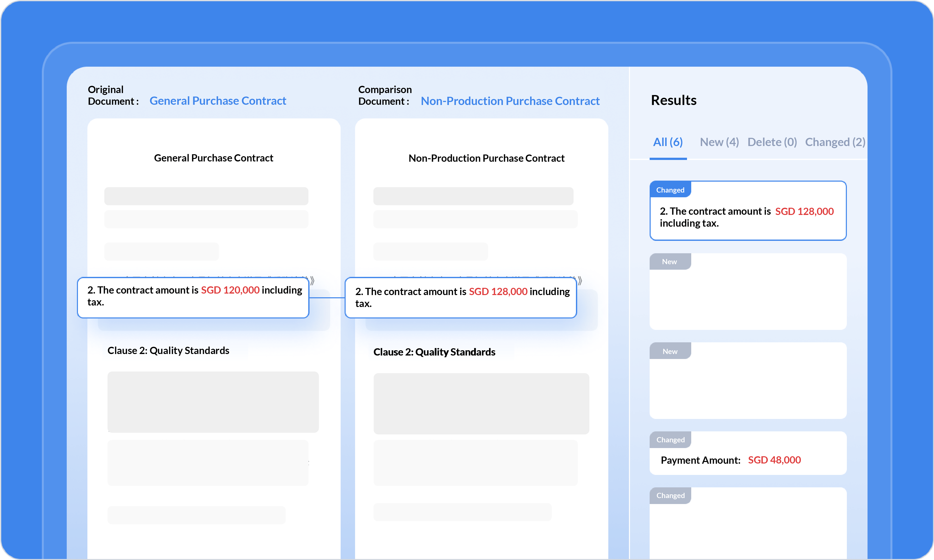The width and height of the screenshot is (934, 560).
Task: Click the second New result card
Action: click(747, 387)
